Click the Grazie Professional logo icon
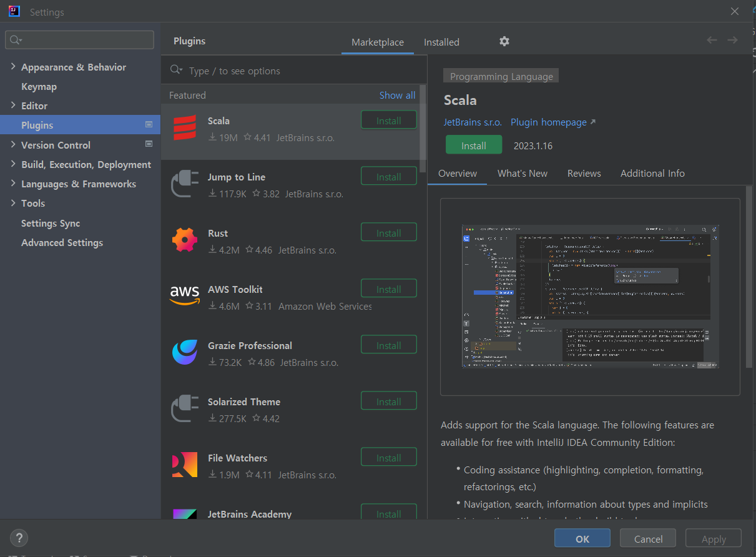 pos(184,352)
